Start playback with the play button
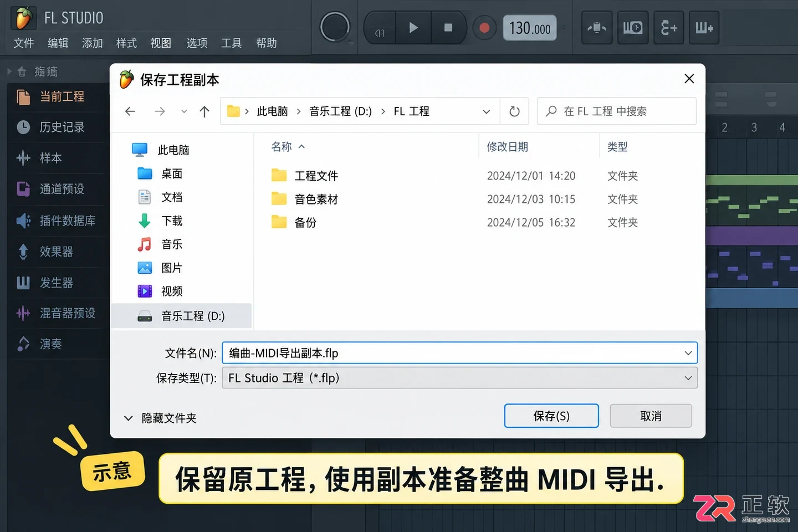This screenshot has height=532, width=798. coord(413,28)
